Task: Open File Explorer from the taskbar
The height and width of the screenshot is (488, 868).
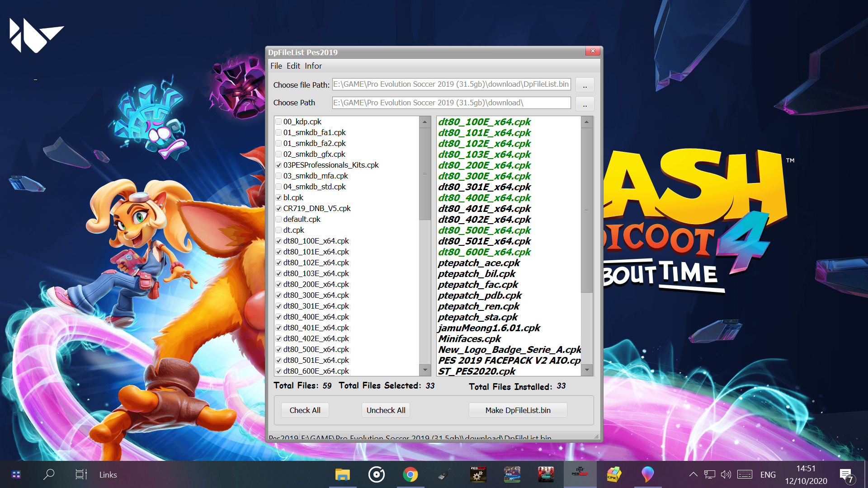Action: click(342, 474)
